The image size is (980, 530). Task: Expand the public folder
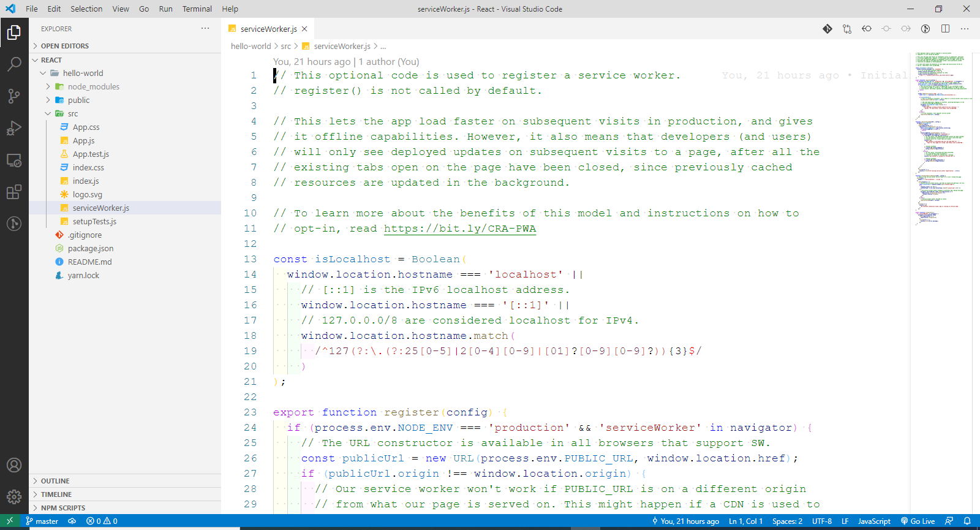pos(125,100)
